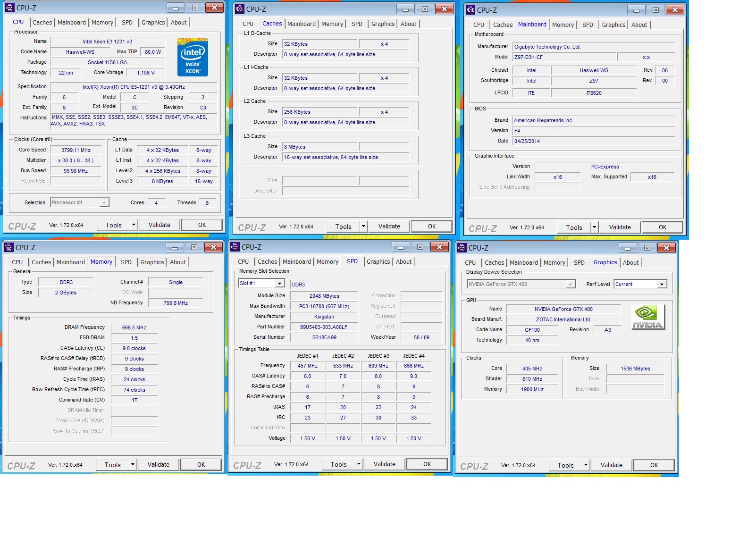Switch to Graphics tab in the Memory window

point(152,262)
